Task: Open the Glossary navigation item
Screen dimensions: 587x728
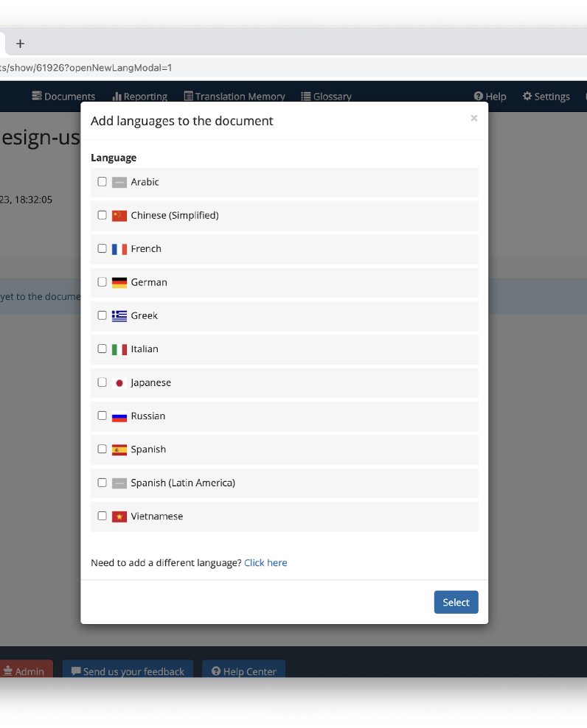Action: click(x=326, y=96)
